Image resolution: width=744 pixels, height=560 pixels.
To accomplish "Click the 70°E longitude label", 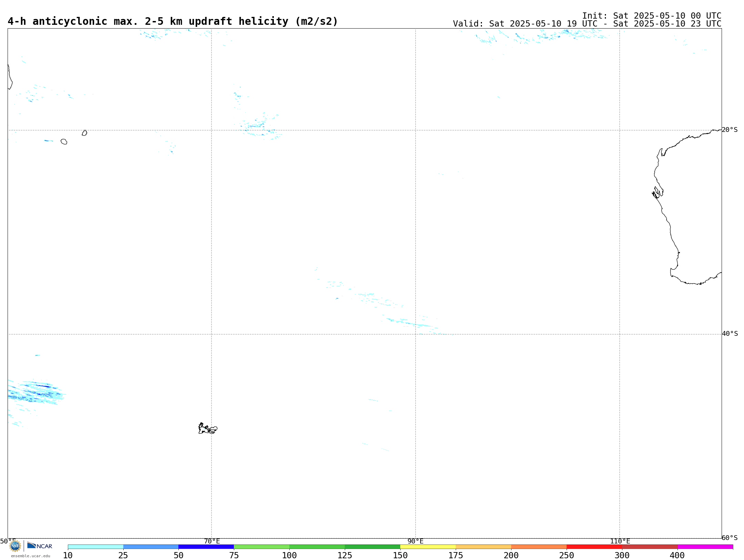I will (x=212, y=541).
